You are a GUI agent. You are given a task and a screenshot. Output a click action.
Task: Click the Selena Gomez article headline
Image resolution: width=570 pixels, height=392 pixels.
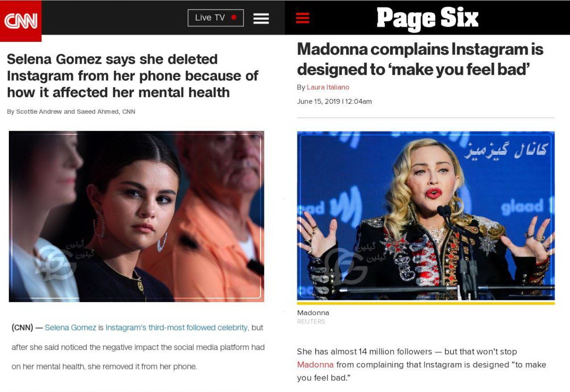coord(133,76)
